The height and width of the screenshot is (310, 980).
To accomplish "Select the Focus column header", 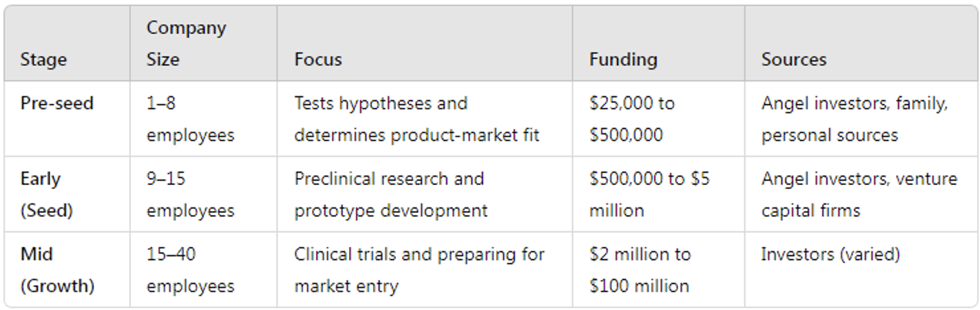I will 318,59.
